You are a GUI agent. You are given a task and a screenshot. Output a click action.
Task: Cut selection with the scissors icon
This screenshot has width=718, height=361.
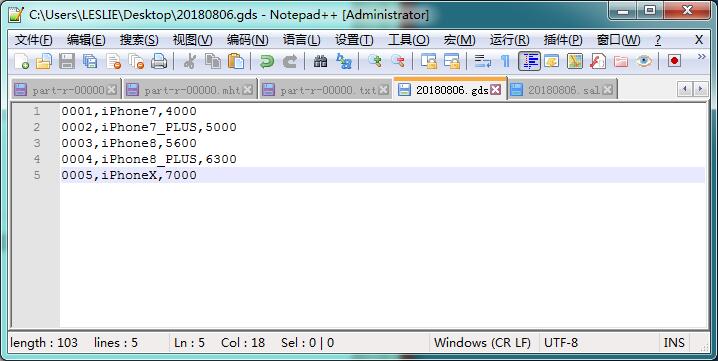click(x=190, y=61)
